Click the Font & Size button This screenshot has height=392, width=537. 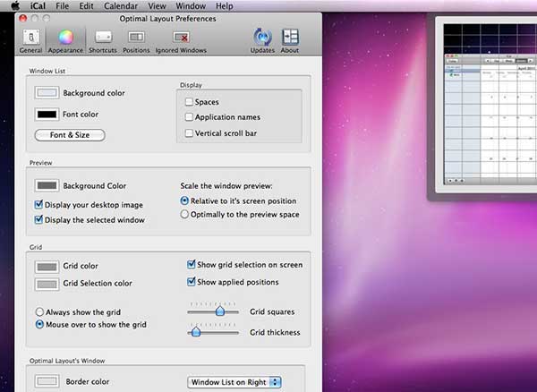(x=70, y=135)
